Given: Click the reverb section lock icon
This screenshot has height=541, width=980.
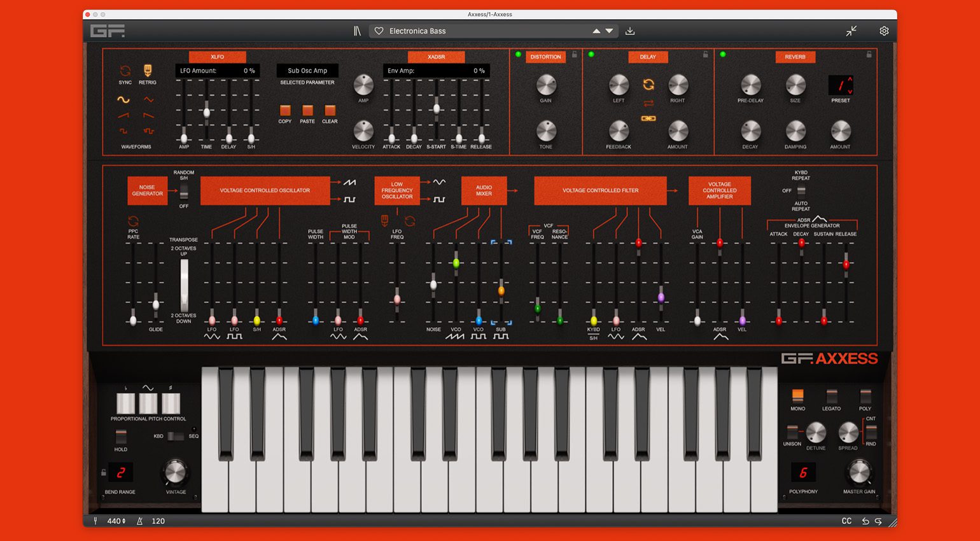Looking at the screenshot, I should [x=869, y=55].
